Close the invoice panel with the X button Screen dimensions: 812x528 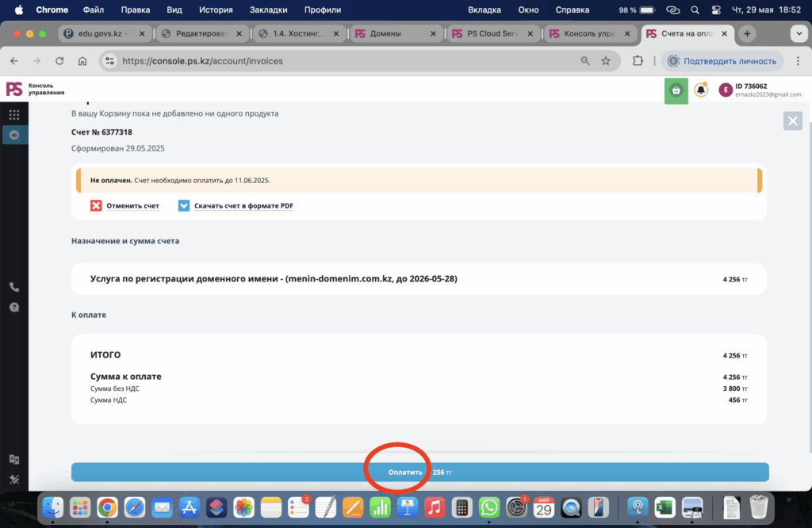pyautogui.click(x=792, y=121)
